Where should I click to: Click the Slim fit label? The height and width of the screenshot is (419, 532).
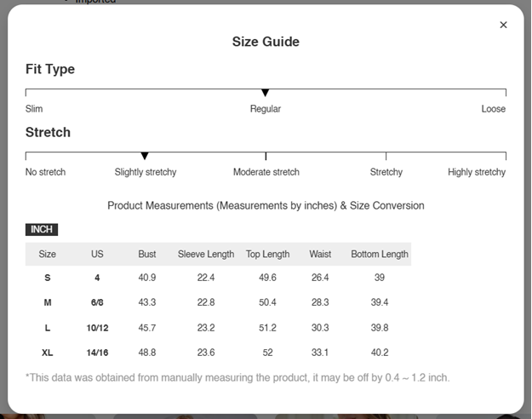pos(34,109)
